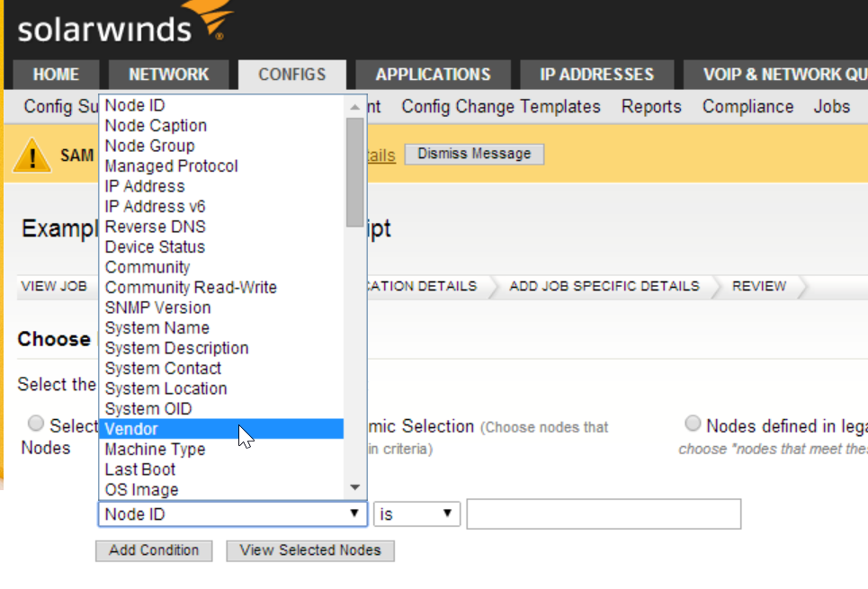The height and width of the screenshot is (589, 868).
Task: Open the Node ID property dropdown
Action: [x=232, y=514]
